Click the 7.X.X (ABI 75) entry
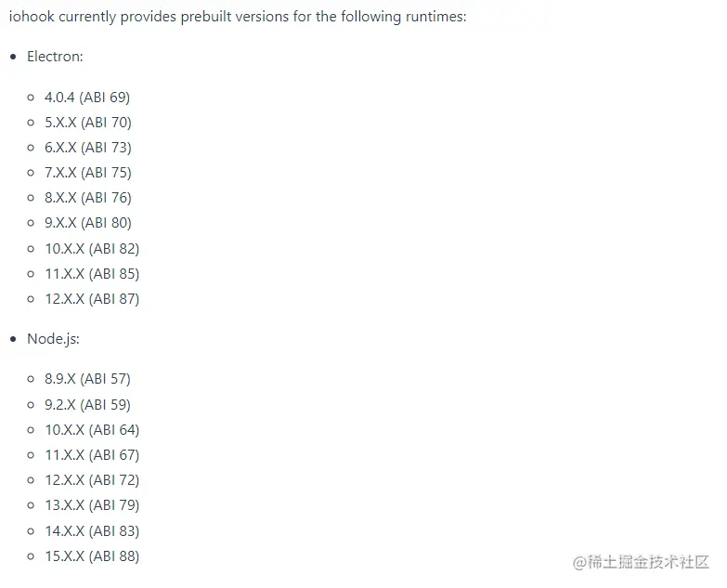The width and height of the screenshot is (727, 588). [x=87, y=173]
